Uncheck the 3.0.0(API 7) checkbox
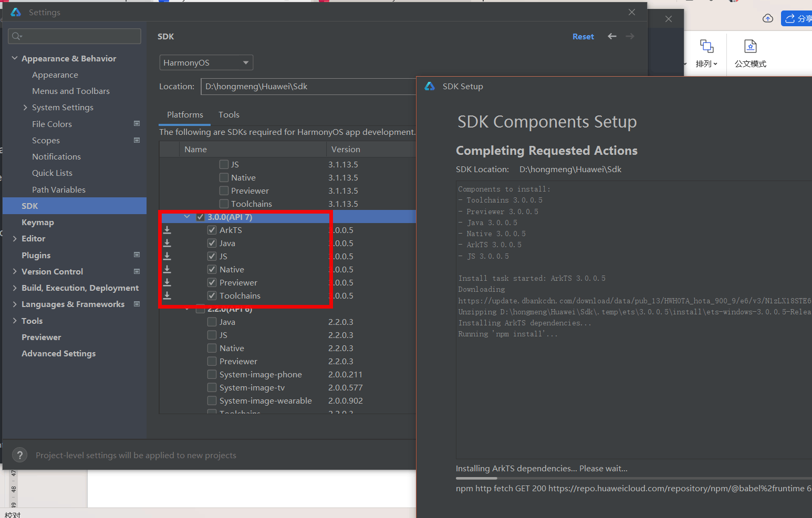 (200, 217)
